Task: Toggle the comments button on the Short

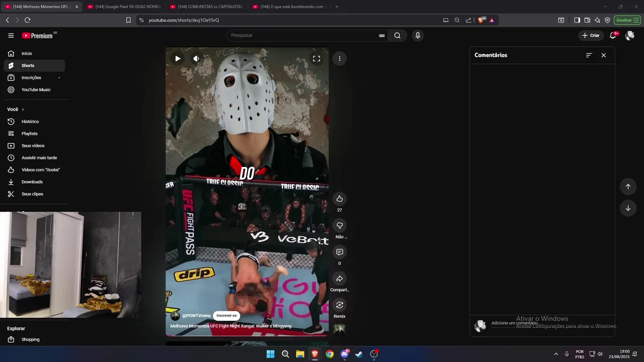Action: pos(340,252)
